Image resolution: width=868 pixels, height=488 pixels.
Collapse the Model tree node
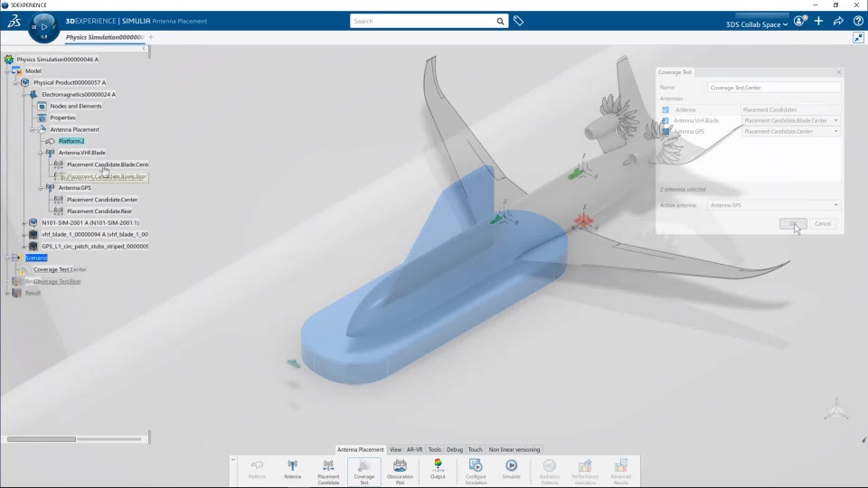click(8, 70)
